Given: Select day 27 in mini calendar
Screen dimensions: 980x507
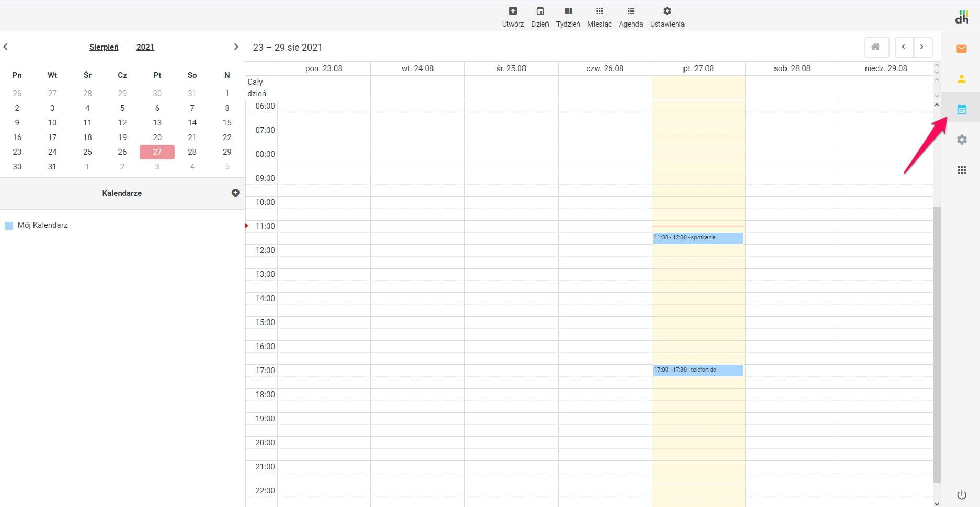Looking at the screenshot, I should click(x=157, y=152).
